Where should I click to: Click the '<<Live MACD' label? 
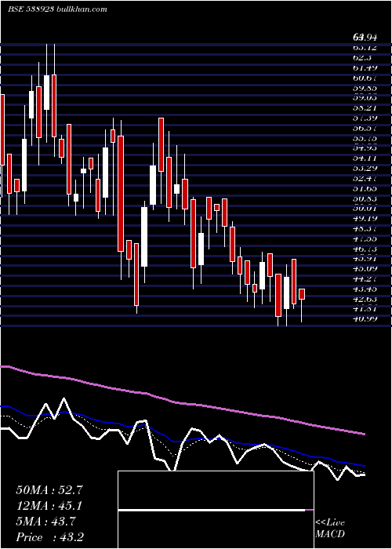click(330, 529)
